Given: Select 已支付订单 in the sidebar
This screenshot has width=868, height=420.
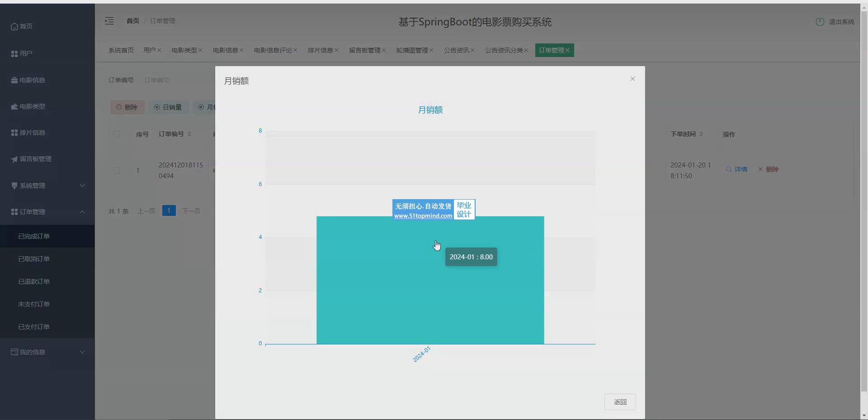Looking at the screenshot, I should [x=47, y=327].
